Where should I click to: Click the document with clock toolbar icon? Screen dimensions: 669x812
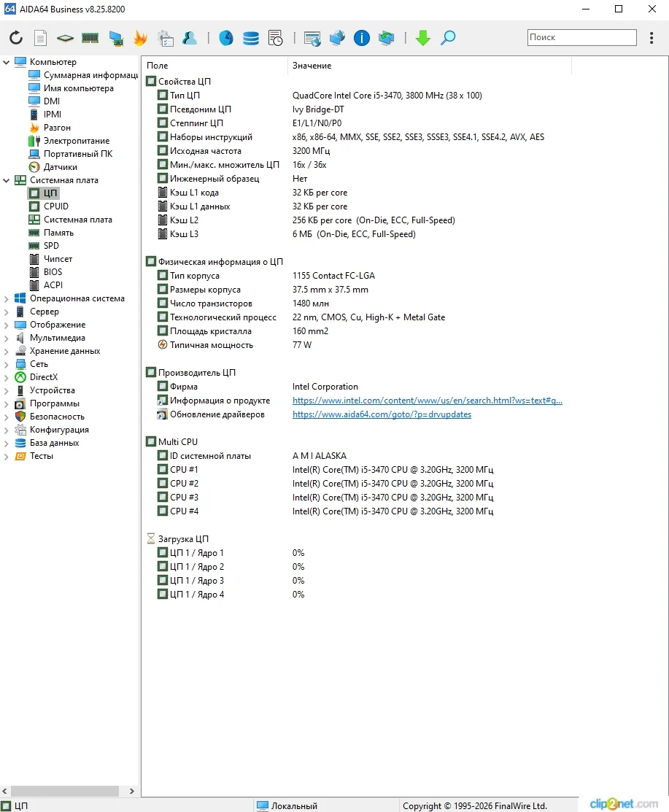pos(276,39)
